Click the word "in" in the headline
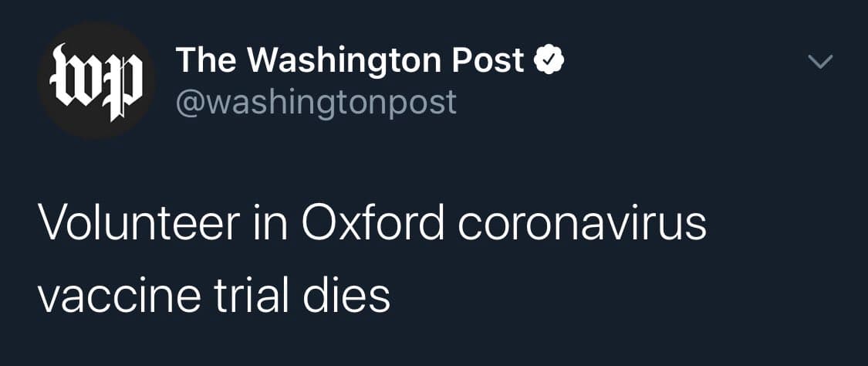868x366 pixels. coord(273,223)
